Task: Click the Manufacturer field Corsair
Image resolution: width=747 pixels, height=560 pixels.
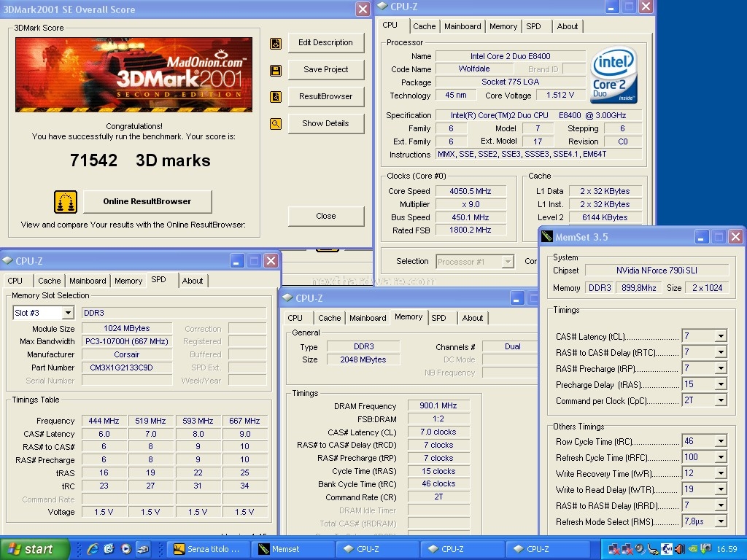Action: click(x=127, y=355)
